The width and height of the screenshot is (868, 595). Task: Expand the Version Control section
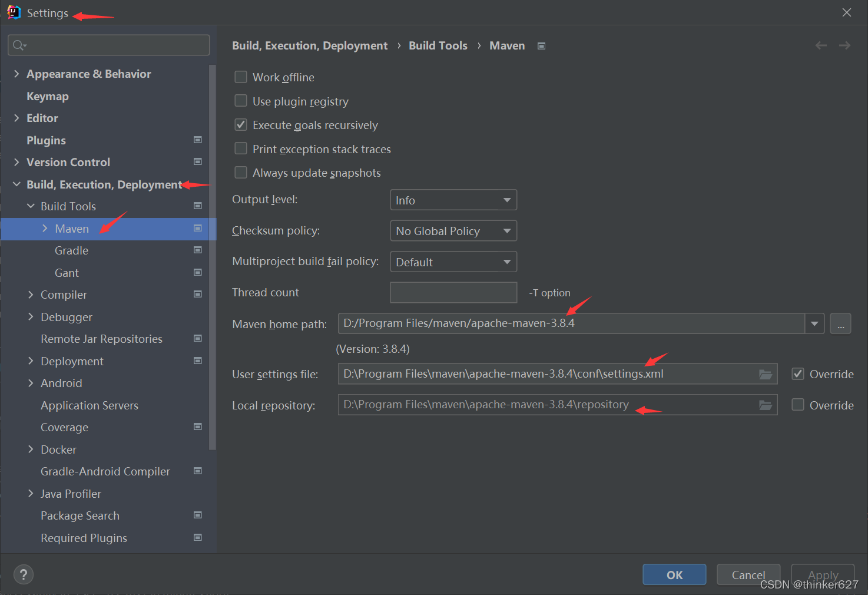pyautogui.click(x=16, y=162)
